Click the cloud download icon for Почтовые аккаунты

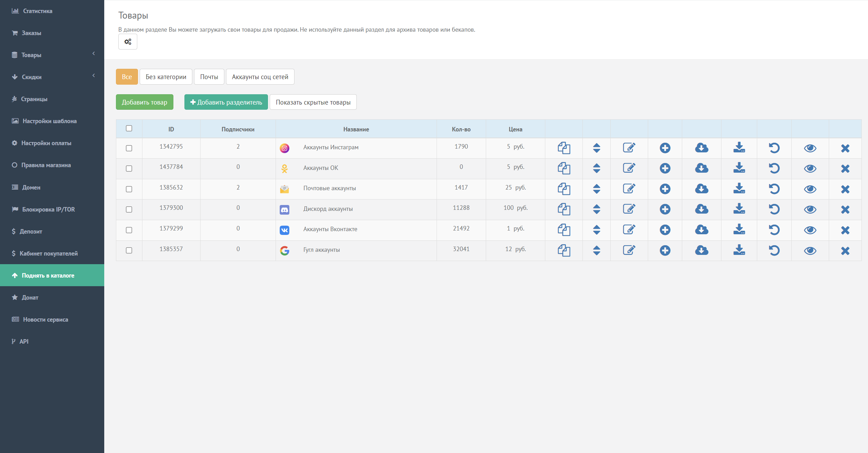tap(701, 189)
